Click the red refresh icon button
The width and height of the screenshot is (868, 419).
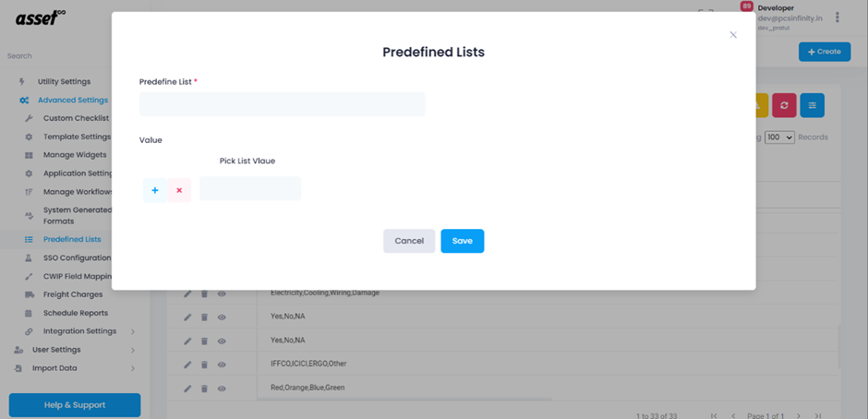(784, 105)
